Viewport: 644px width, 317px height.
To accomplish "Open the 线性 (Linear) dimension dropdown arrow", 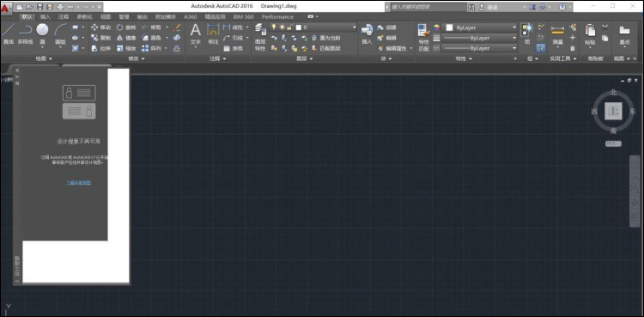I will [x=247, y=27].
